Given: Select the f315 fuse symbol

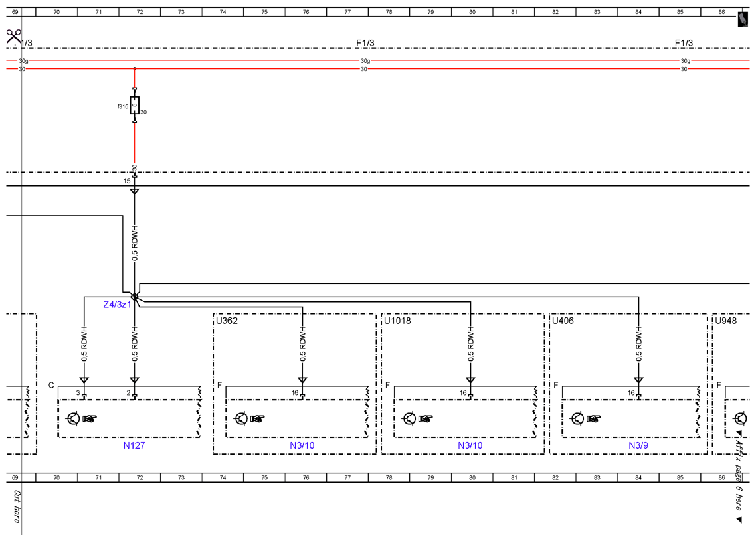Looking at the screenshot, I should pyautogui.click(x=134, y=106).
